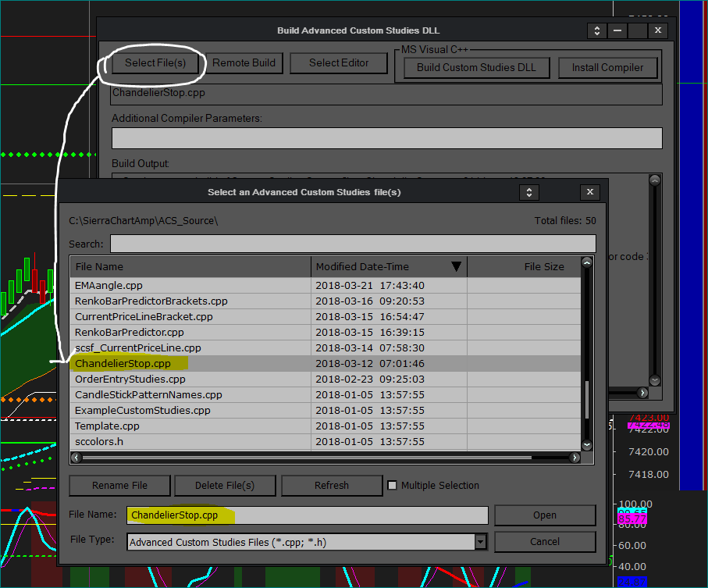Sort by File Size column header
708x588 pixels.
[524, 266]
